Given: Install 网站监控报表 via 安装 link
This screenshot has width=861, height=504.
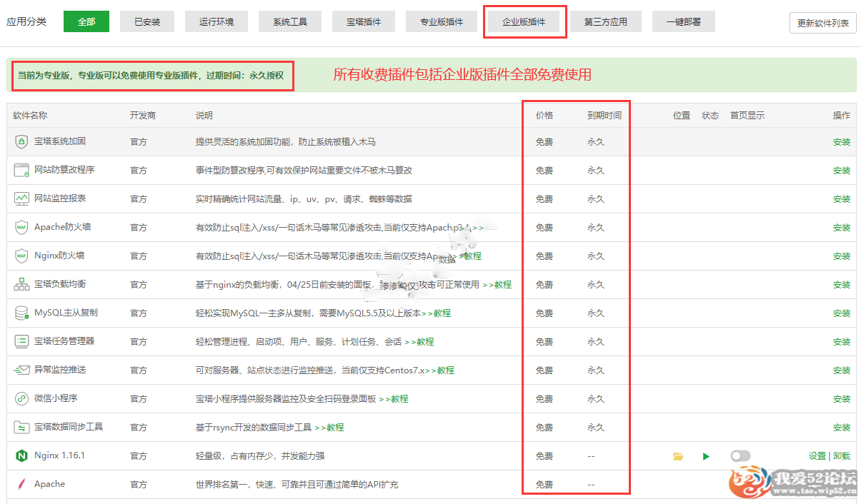Looking at the screenshot, I should tap(842, 199).
